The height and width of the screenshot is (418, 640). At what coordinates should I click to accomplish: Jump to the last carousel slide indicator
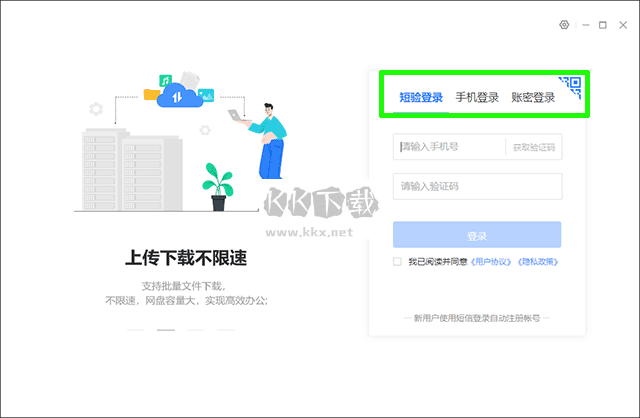(225, 329)
